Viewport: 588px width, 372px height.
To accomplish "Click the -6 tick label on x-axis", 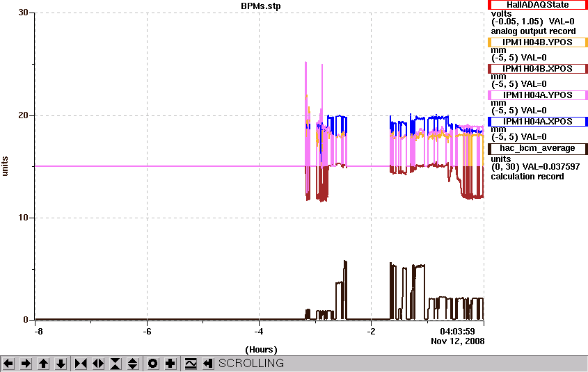I will (x=147, y=332).
